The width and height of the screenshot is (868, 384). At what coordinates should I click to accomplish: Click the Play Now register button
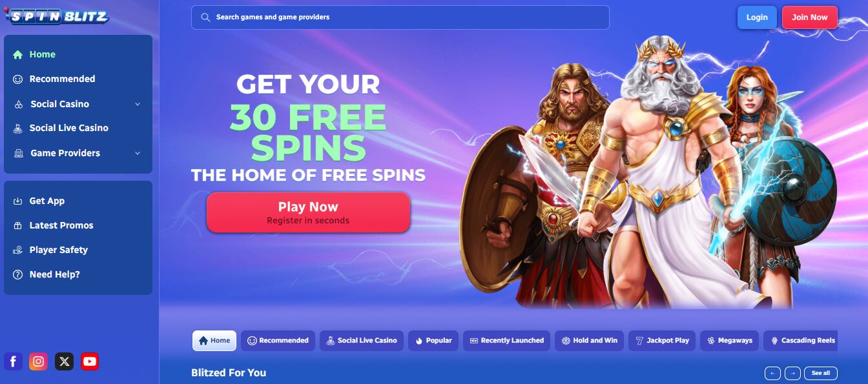pos(308,212)
